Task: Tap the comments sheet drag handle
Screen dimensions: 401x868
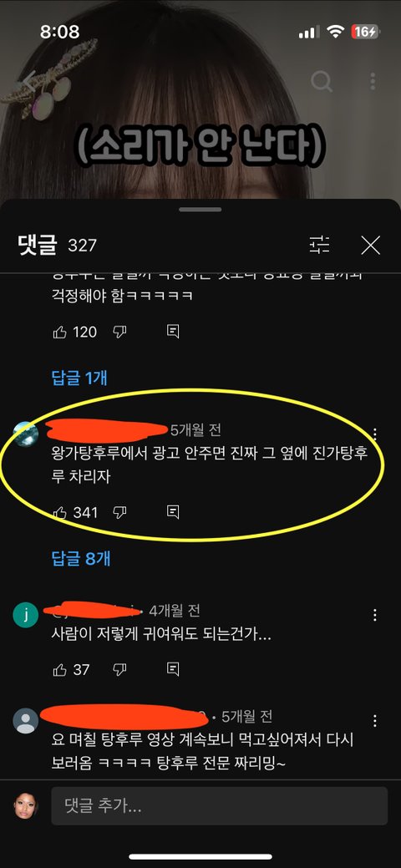Action: click(200, 210)
